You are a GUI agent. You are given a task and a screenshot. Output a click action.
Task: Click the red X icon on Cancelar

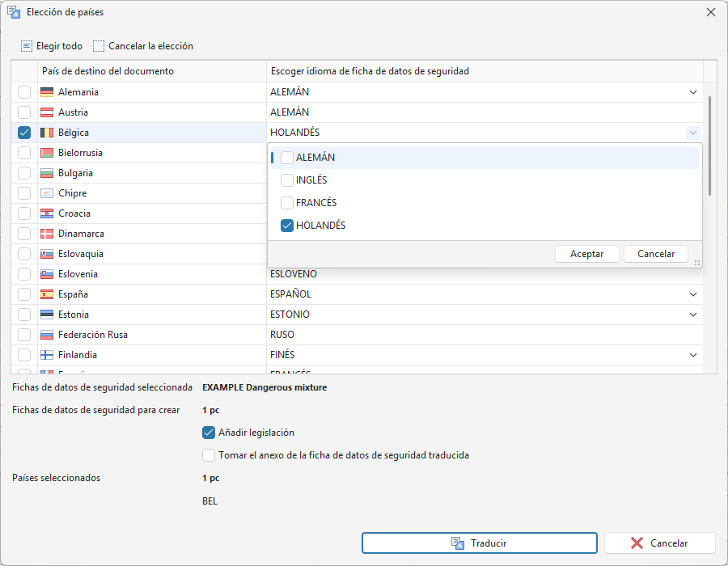pos(637,543)
